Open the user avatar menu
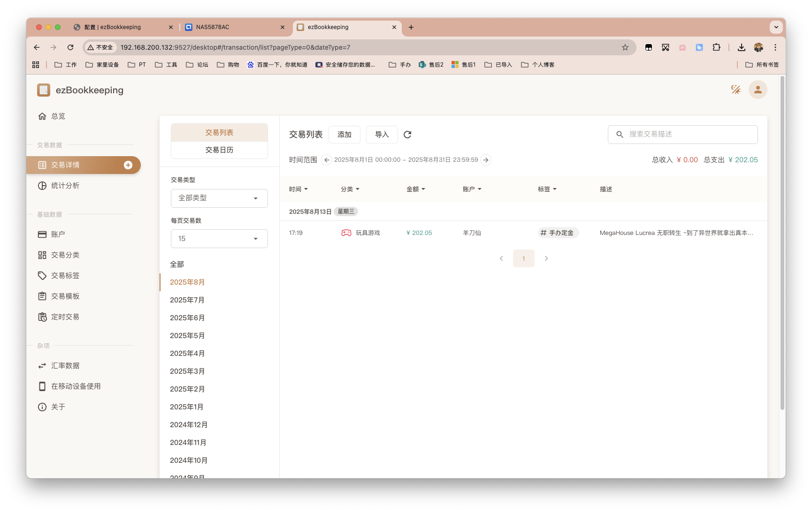The width and height of the screenshot is (812, 513). (758, 90)
